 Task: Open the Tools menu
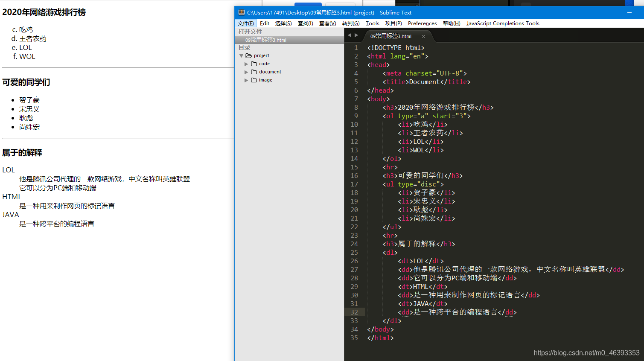pyautogui.click(x=373, y=23)
